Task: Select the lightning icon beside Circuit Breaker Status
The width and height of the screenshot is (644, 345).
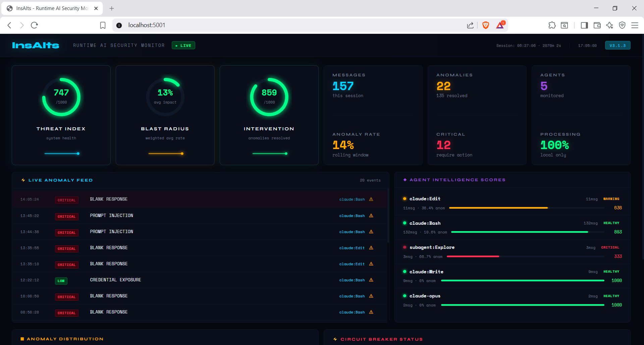Action: click(x=335, y=339)
